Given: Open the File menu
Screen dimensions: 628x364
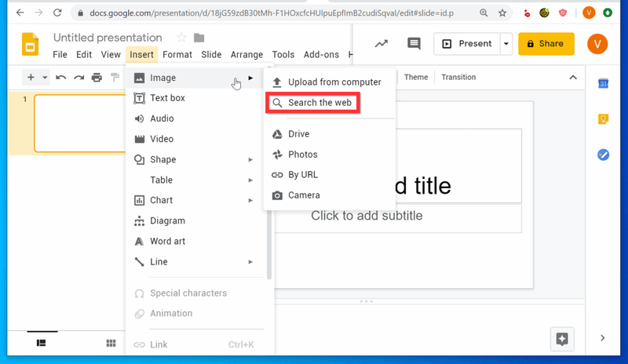Looking at the screenshot, I should [60, 54].
